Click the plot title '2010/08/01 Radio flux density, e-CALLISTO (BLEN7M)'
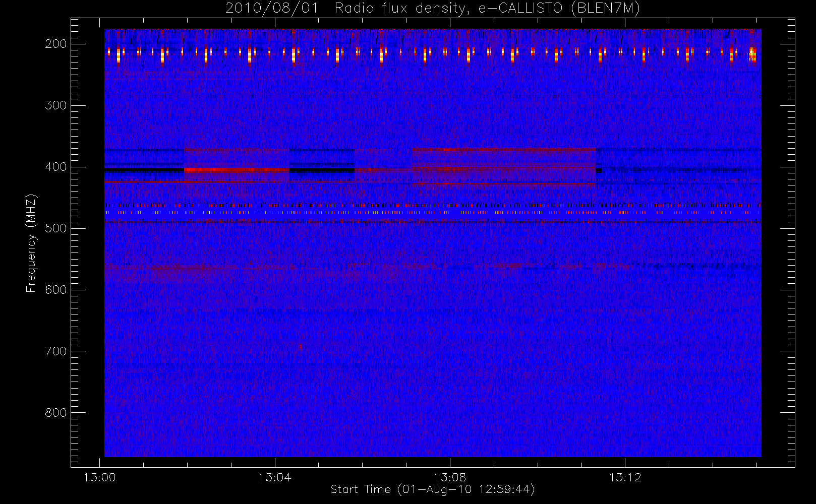The width and height of the screenshot is (816, 504). (433, 8)
